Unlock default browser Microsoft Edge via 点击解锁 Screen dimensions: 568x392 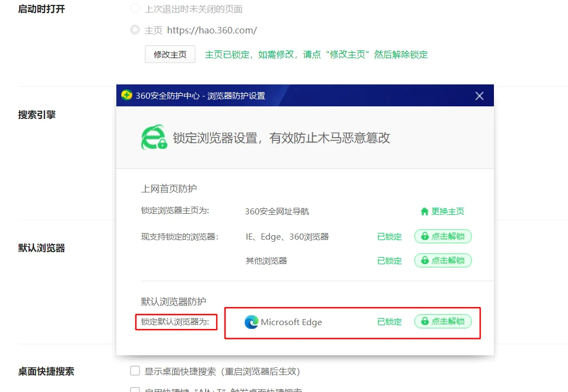(443, 321)
